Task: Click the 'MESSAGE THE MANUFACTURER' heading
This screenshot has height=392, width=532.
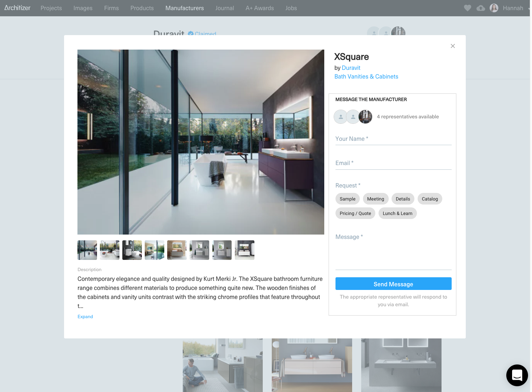Action: (371, 100)
